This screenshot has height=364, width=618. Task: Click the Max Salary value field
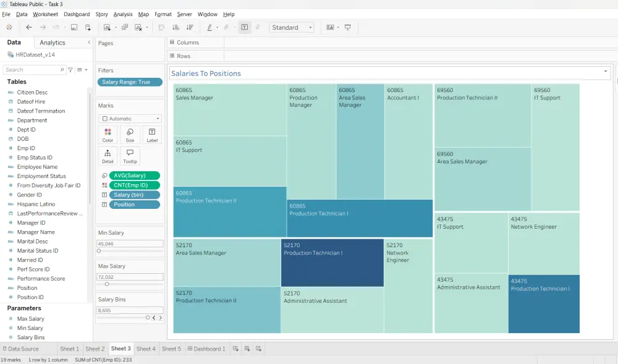tap(130, 277)
